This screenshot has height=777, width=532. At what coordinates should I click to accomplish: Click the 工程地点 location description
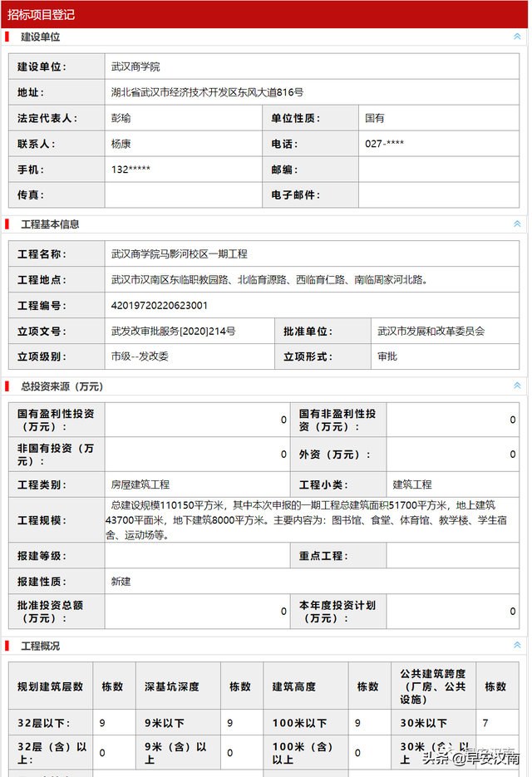(x=269, y=280)
